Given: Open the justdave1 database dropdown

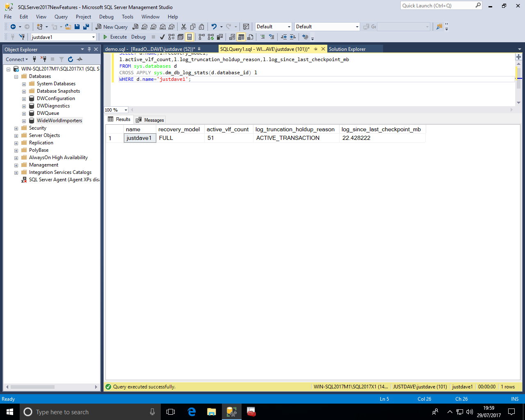Looking at the screenshot, I should click(x=94, y=37).
